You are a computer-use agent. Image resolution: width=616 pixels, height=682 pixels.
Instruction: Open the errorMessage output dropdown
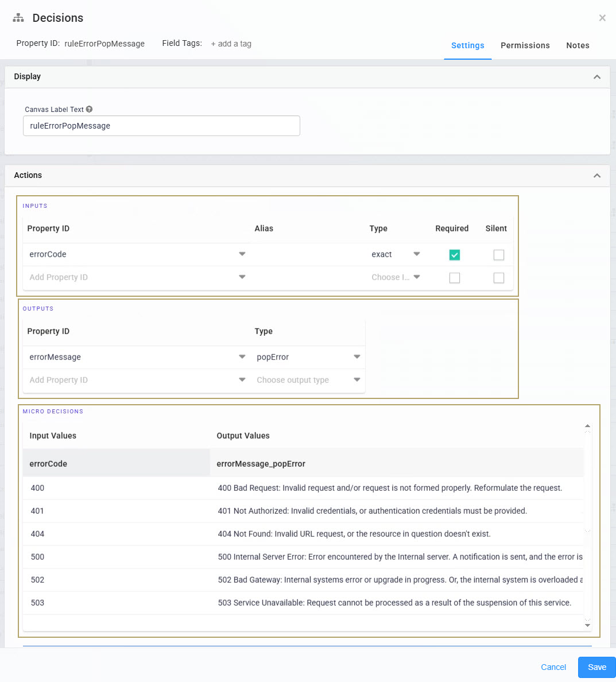click(x=241, y=357)
